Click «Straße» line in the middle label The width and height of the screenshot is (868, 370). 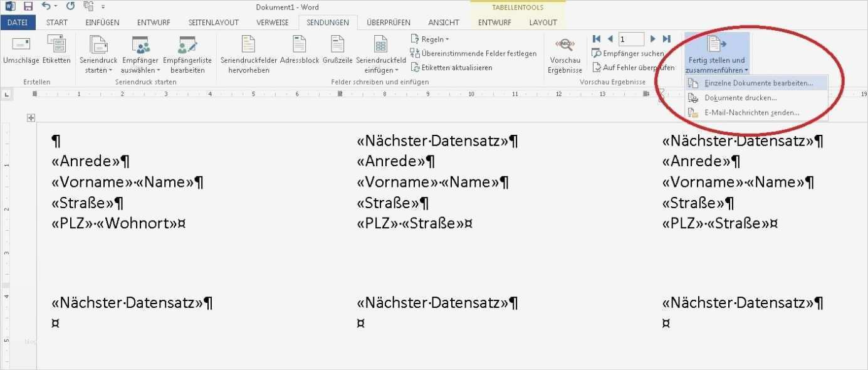click(388, 203)
